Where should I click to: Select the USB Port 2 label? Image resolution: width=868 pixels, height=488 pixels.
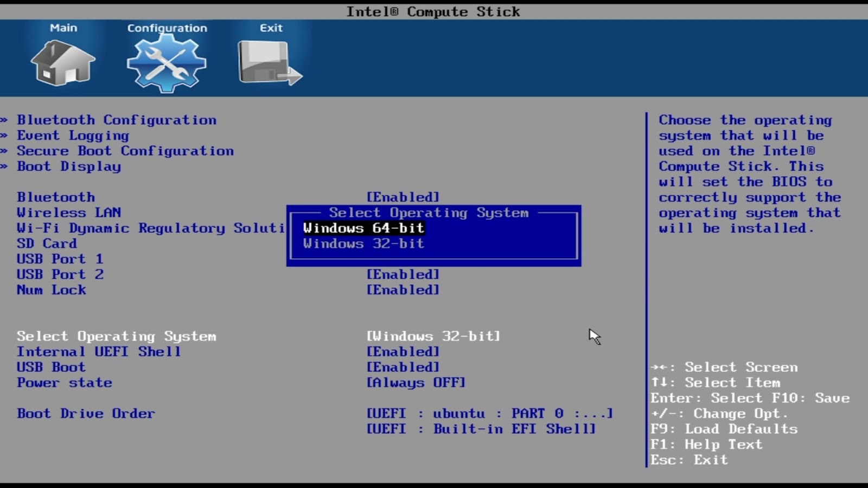click(60, 274)
